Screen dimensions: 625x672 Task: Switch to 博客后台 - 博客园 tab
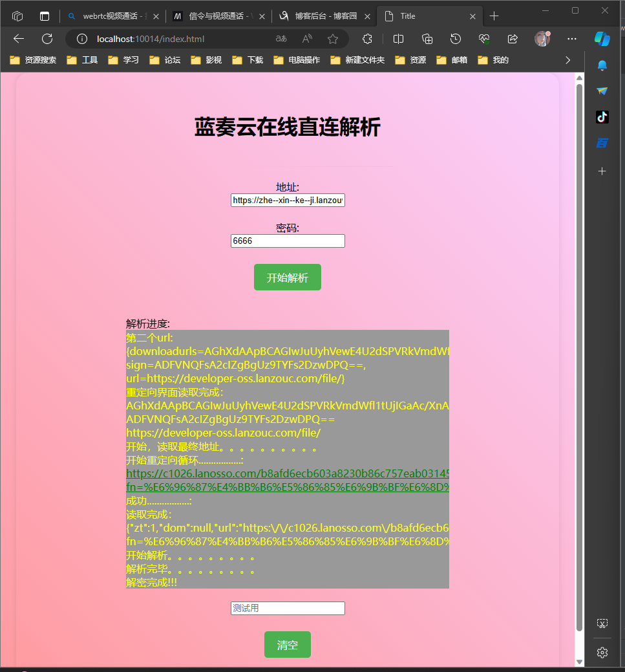click(324, 16)
